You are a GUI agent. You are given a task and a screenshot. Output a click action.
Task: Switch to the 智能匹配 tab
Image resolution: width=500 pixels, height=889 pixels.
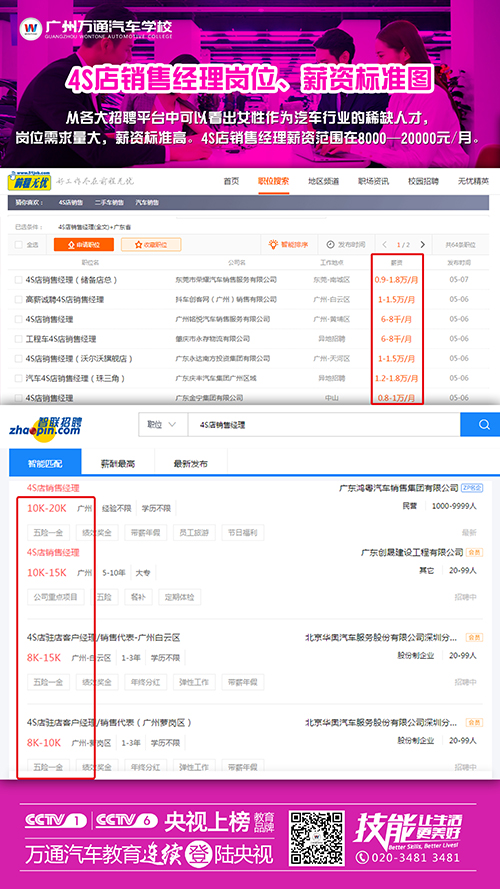(45, 463)
